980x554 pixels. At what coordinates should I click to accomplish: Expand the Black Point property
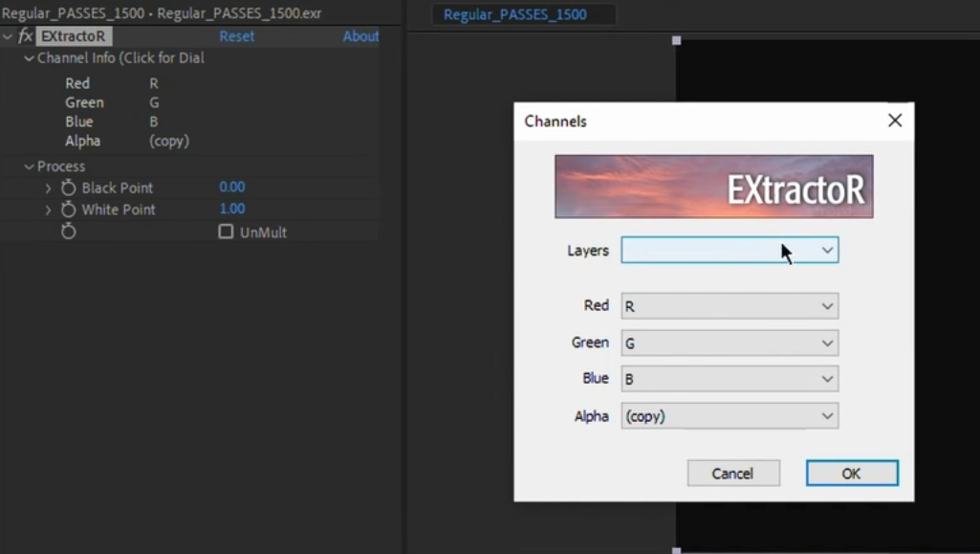pyautogui.click(x=48, y=188)
